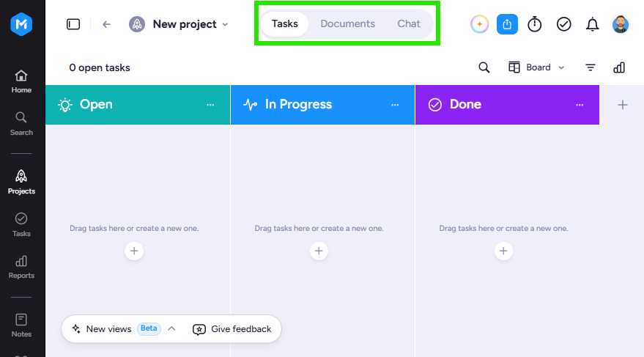The image size is (644, 357).
Task: Open the Board view dropdown
Action: (536, 67)
